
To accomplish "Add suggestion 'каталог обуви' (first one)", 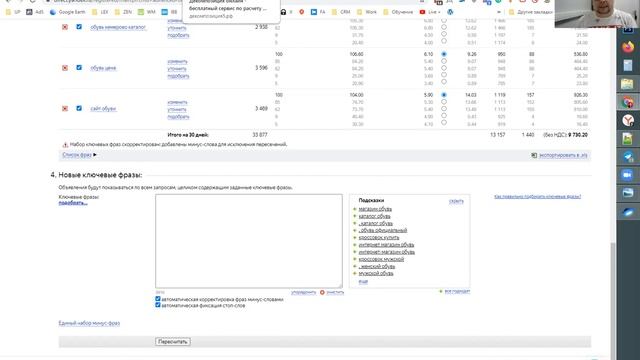I will (x=374, y=216).
